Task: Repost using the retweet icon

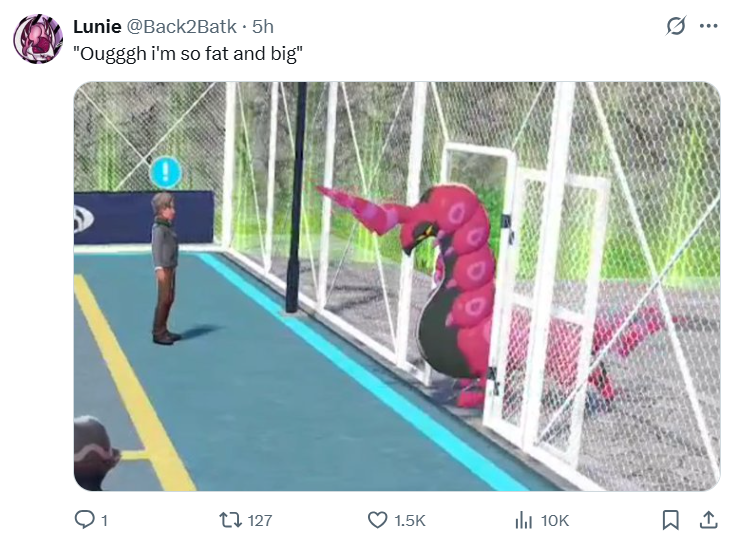Action: pos(230,520)
